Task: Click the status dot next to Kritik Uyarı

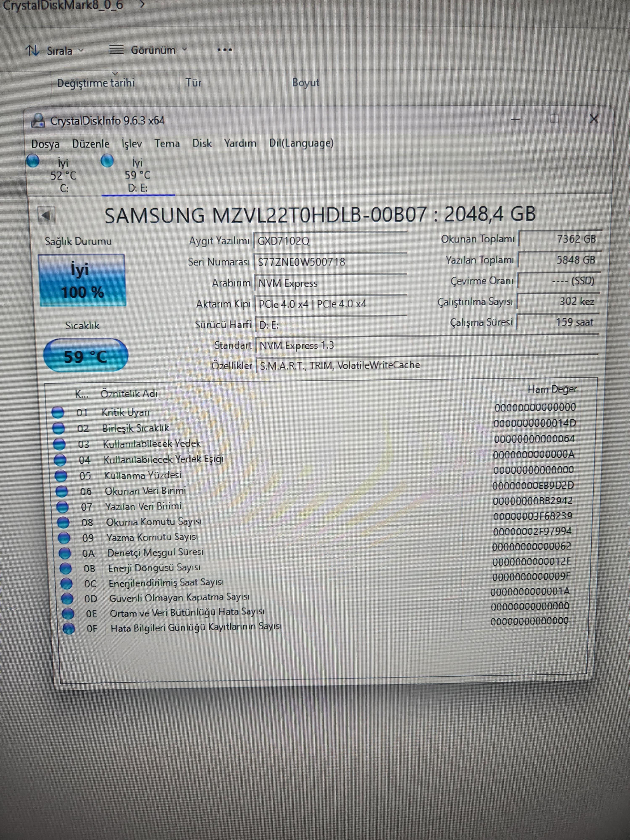Action: pos(58,412)
